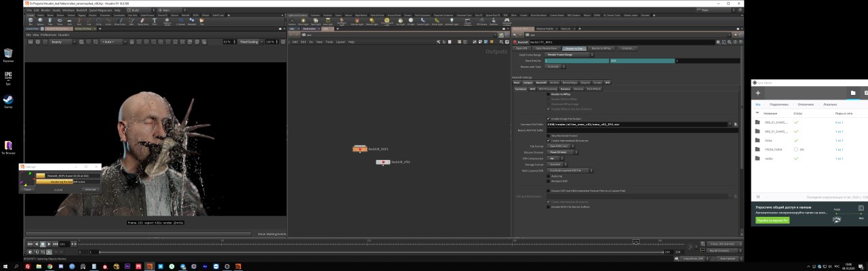Open Bits per Channel dropdown

click(562, 152)
